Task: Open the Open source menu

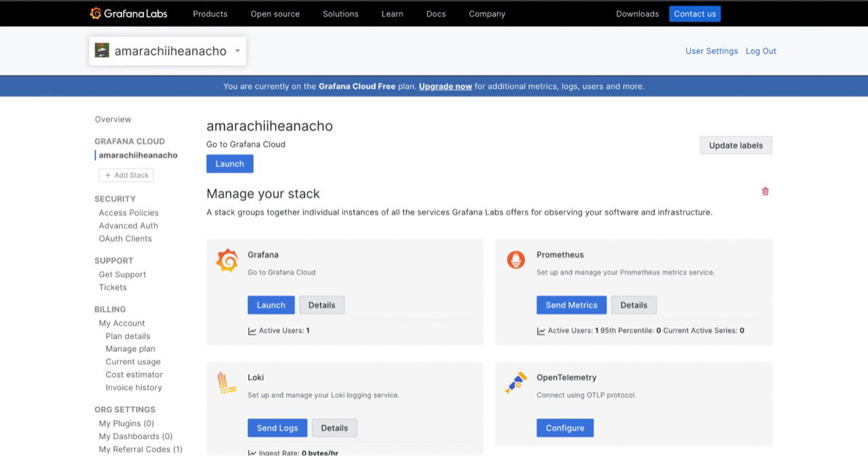Action: (x=275, y=13)
